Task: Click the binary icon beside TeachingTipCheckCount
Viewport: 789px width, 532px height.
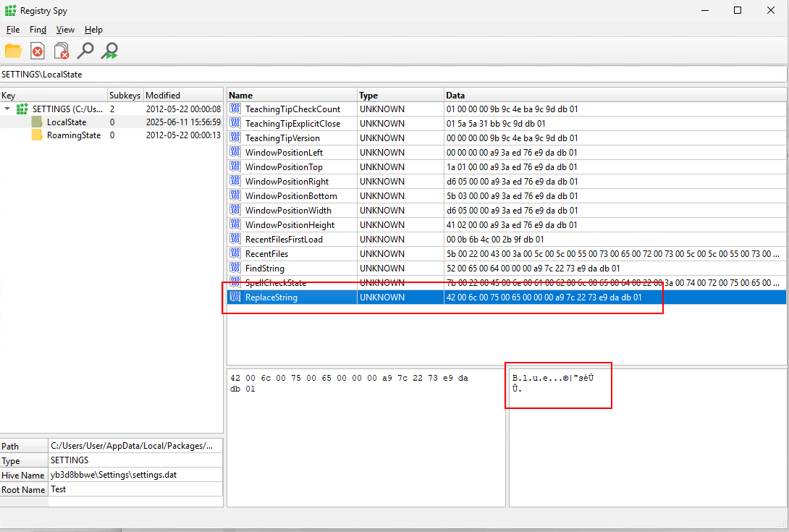Action: pyautogui.click(x=235, y=109)
